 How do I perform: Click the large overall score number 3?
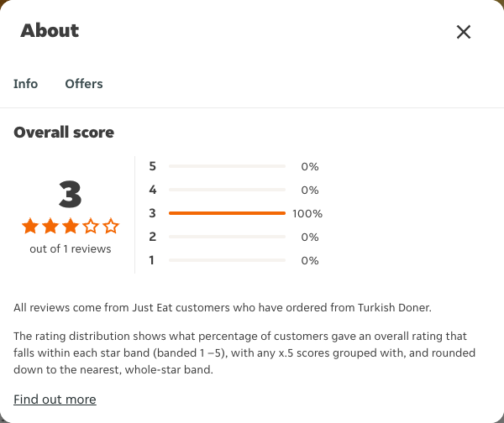[x=70, y=194]
